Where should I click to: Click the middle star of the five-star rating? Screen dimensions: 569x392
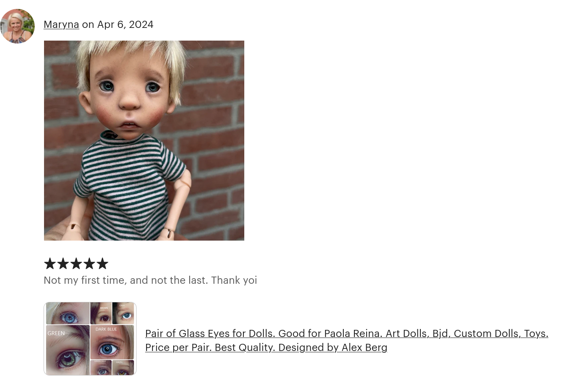click(x=76, y=263)
